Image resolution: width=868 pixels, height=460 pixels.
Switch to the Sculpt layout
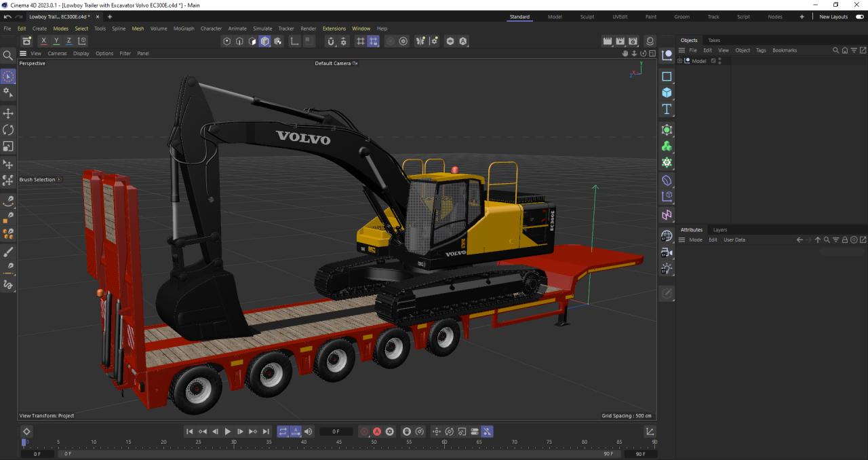587,16
